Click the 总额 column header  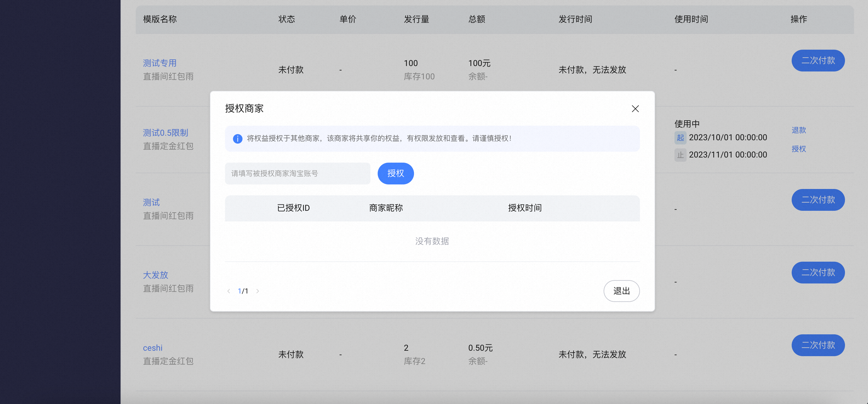[476, 19]
